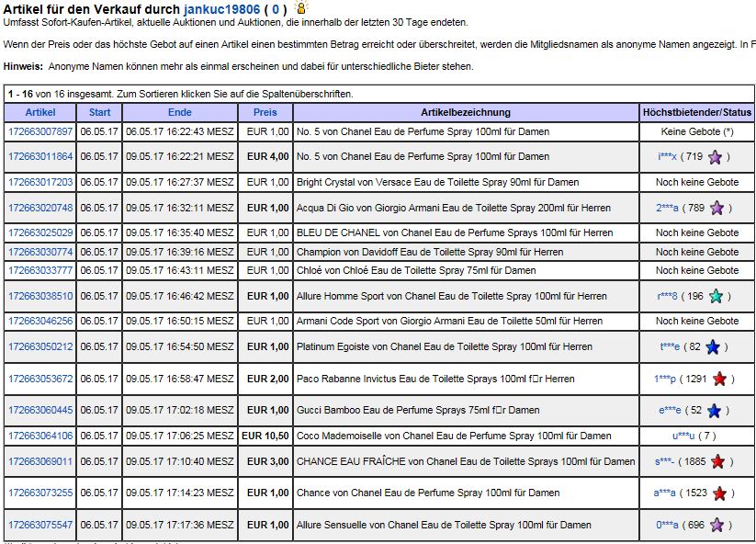The image size is (756, 544).
Task: Click 'Paco Rabanne Invictus' description
Action: tap(435, 380)
